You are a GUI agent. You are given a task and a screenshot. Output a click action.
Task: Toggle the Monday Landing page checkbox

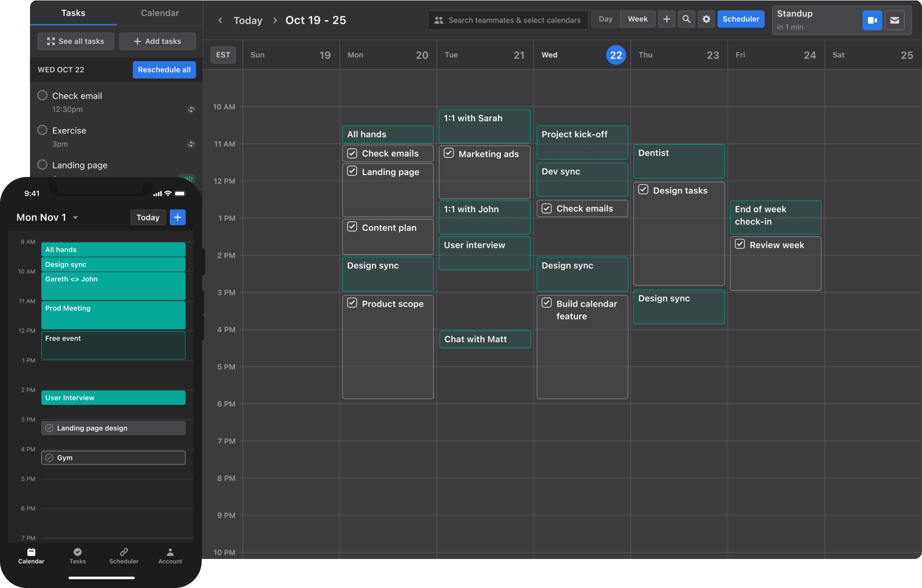(352, 171)
